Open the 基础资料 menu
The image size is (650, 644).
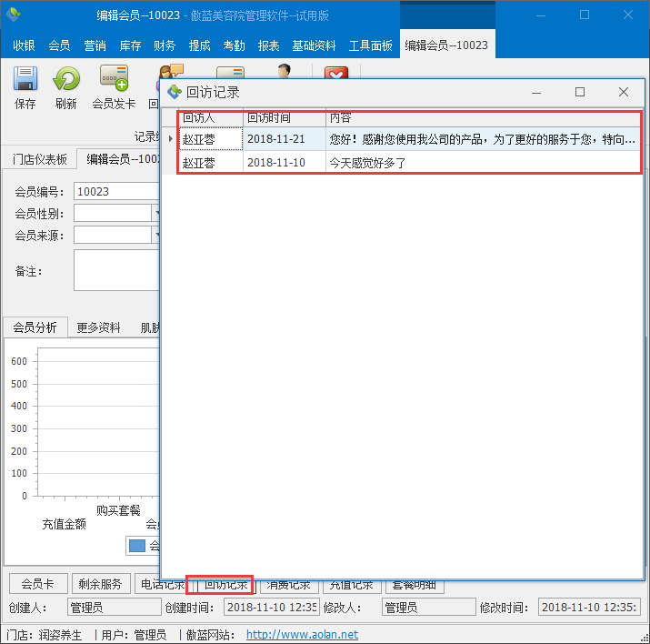(x=314, y=45)
